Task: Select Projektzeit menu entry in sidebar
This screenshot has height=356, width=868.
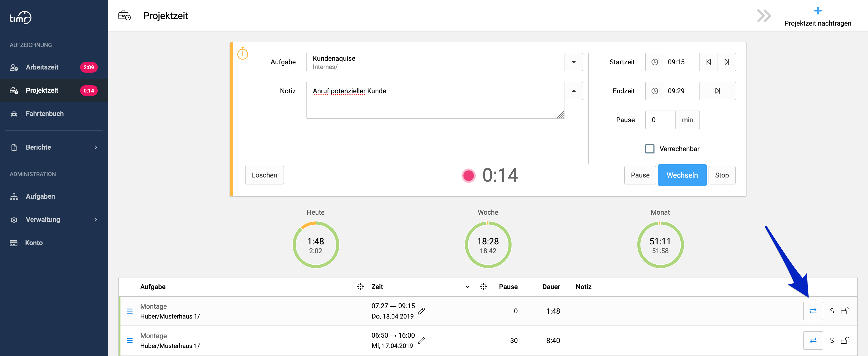Action: pos(54,90)
